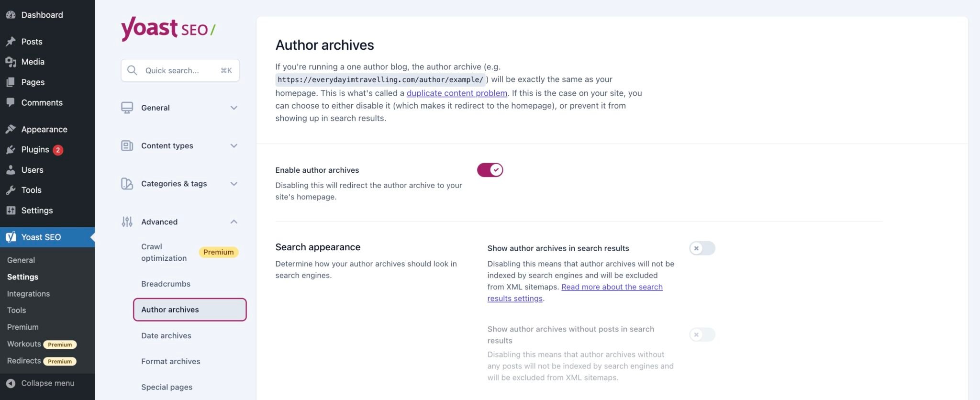This screenshot has width=980, height=400.
Task: Click the Tools wrench icon
Action: coord(11,190)
